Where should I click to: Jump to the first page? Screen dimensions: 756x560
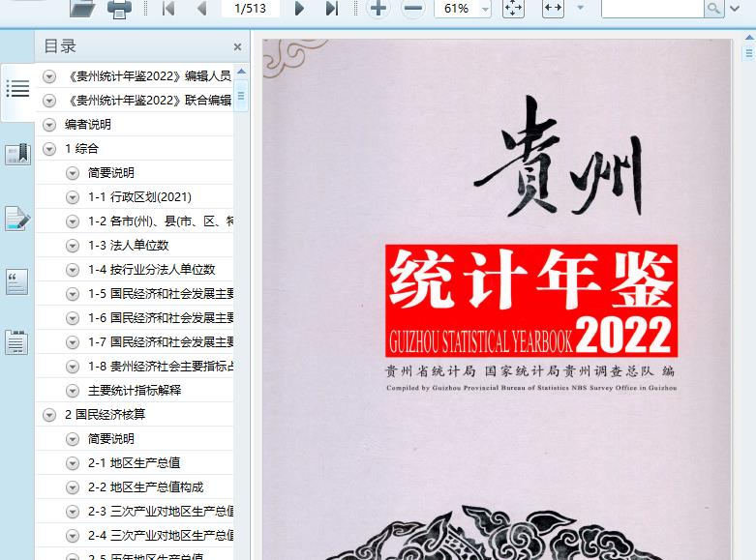coord(168,8)
